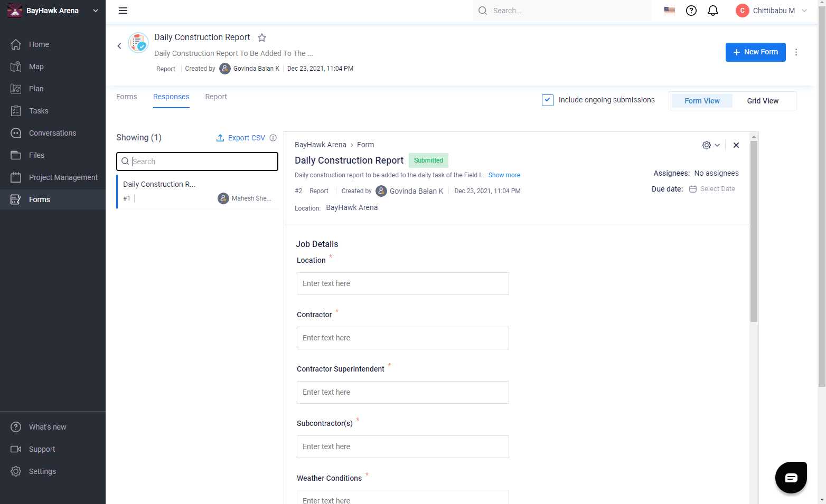Viewport: 826px width, 504px height.
Task: Click the Govinda Balan K header avatar
Action: coord(225,69)
